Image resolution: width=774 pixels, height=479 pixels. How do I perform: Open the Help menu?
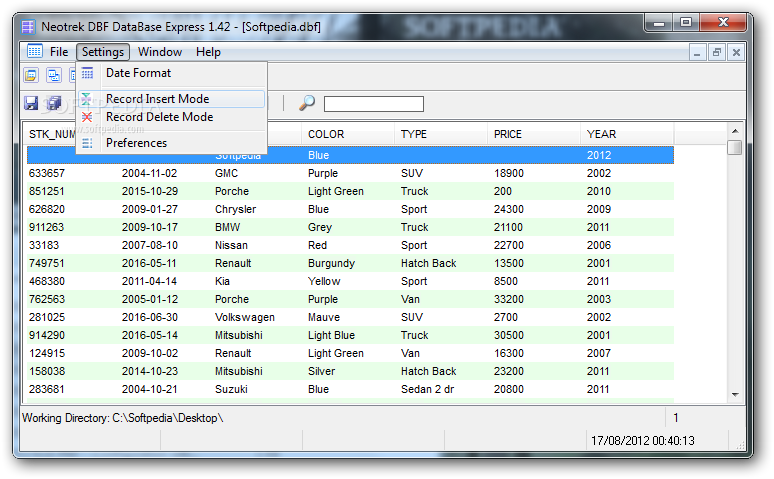[208, 52]
